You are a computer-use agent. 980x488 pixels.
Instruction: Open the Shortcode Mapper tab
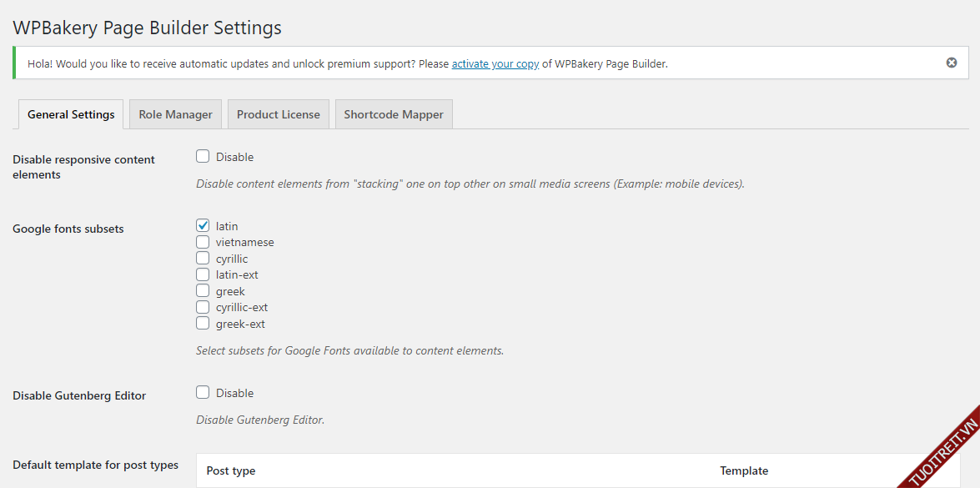[x=394, y=114]
